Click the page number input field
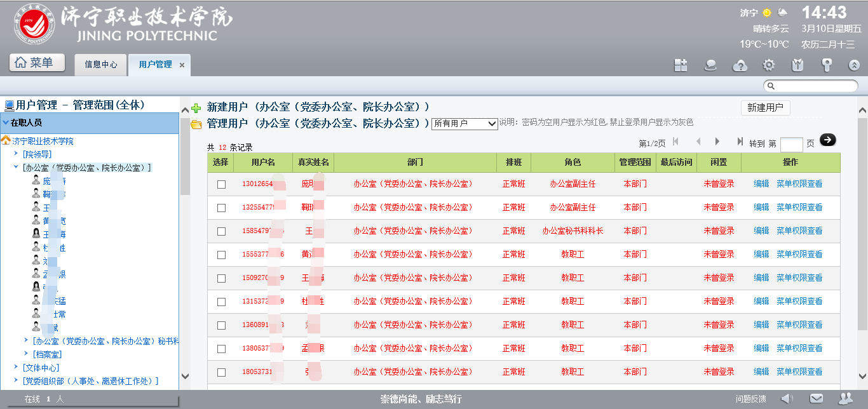The image size is (868, 409). (791, 144)
